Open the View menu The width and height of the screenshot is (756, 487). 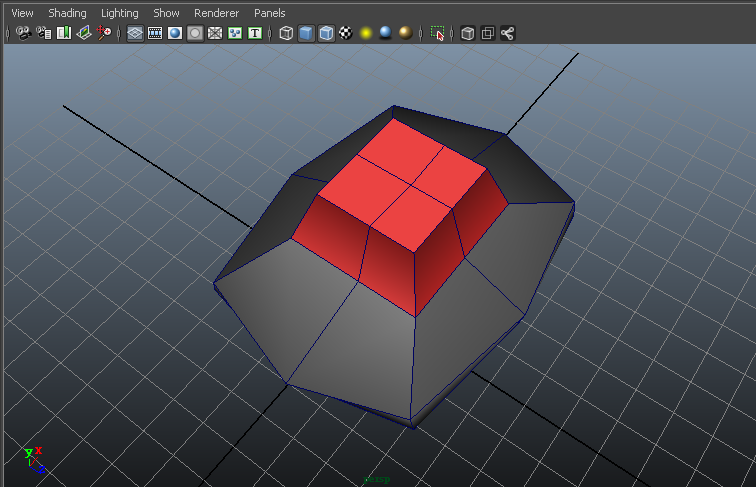[22, 13]
